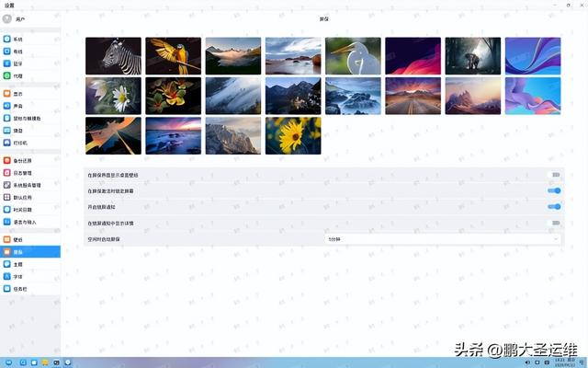Select the elephant in forest thumbnail
The height and width of the screenshot is (368, 588).
tap(473, 56)
